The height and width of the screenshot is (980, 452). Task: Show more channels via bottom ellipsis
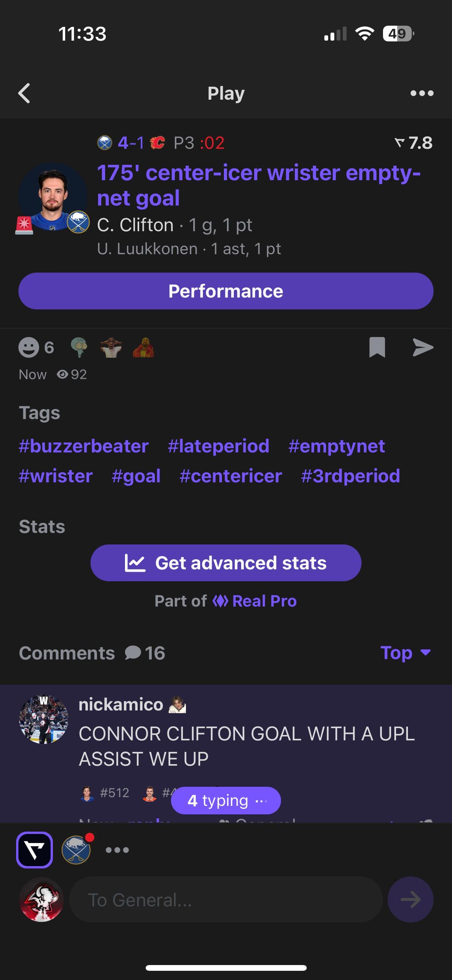tap(117, 850)
